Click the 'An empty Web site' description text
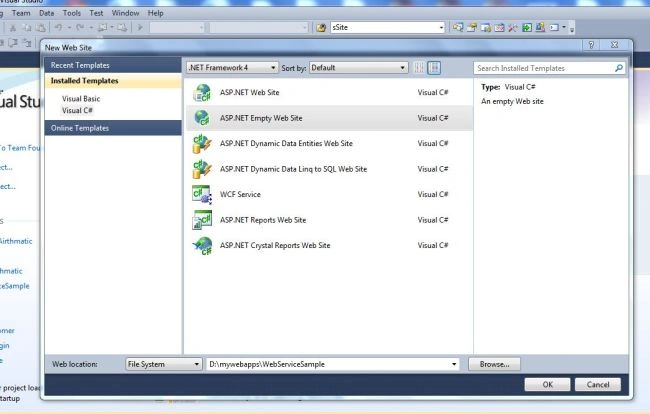Viewport: 650px width, 414px height. [x=512, y=102]
